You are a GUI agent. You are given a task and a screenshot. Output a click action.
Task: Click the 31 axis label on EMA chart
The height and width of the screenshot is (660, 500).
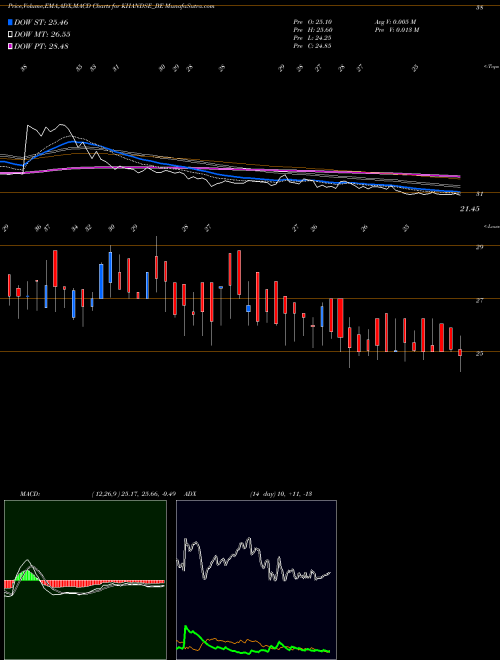tap(479, 194)
